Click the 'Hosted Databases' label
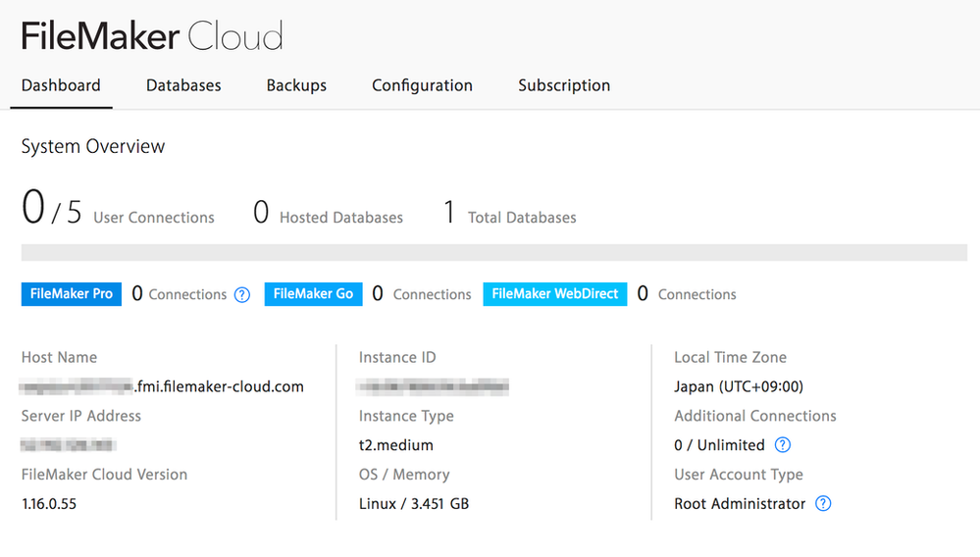 click(x=341, y=218)
